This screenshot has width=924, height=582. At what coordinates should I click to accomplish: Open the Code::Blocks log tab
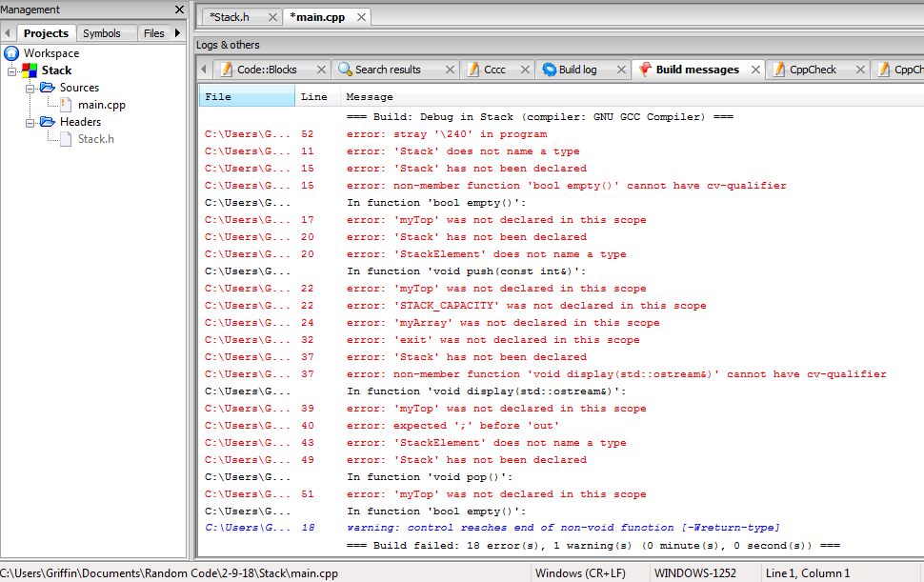267,70
